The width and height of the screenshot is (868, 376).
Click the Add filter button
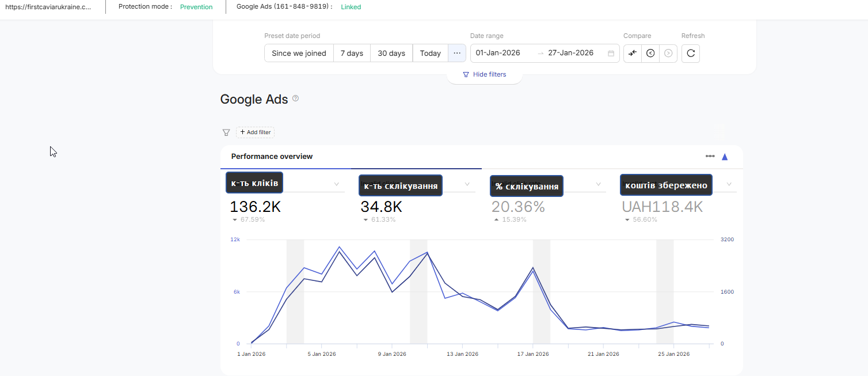pyautogui.click(x=255, y=132)
